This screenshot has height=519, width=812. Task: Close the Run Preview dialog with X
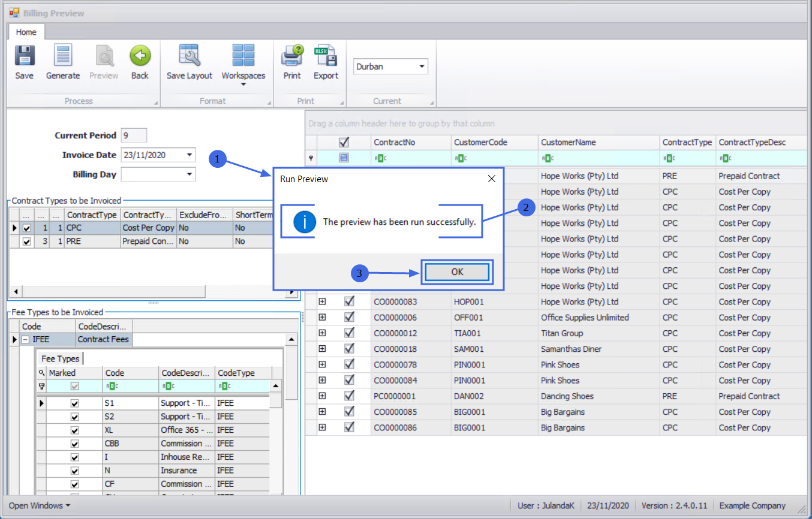491,179
